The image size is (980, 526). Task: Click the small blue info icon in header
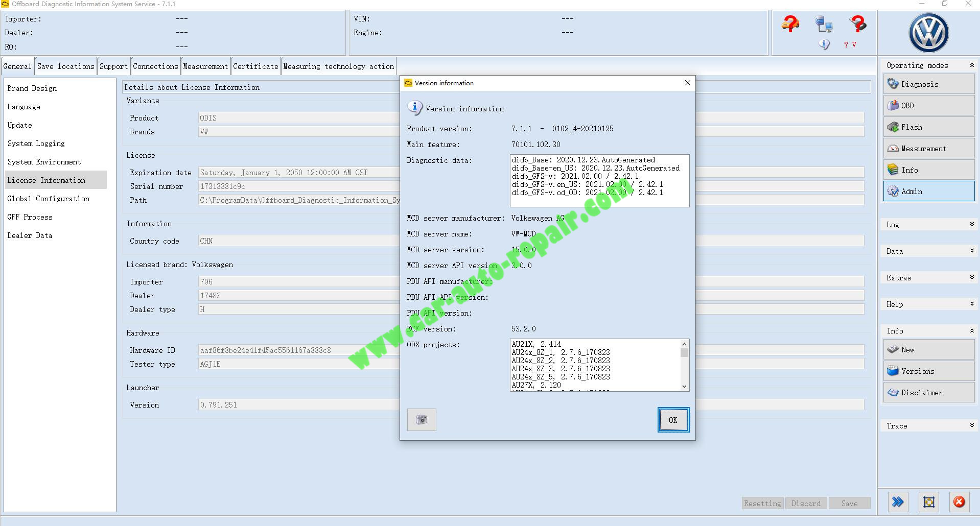tap(824, 44)
